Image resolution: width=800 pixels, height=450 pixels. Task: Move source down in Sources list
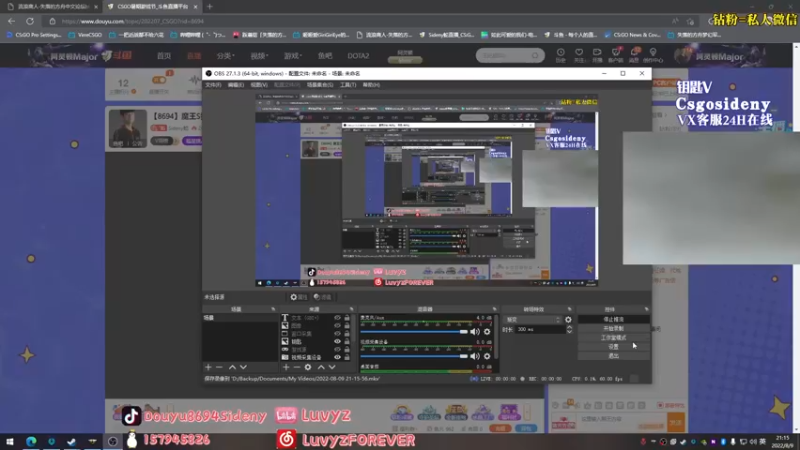pos(332,367)
